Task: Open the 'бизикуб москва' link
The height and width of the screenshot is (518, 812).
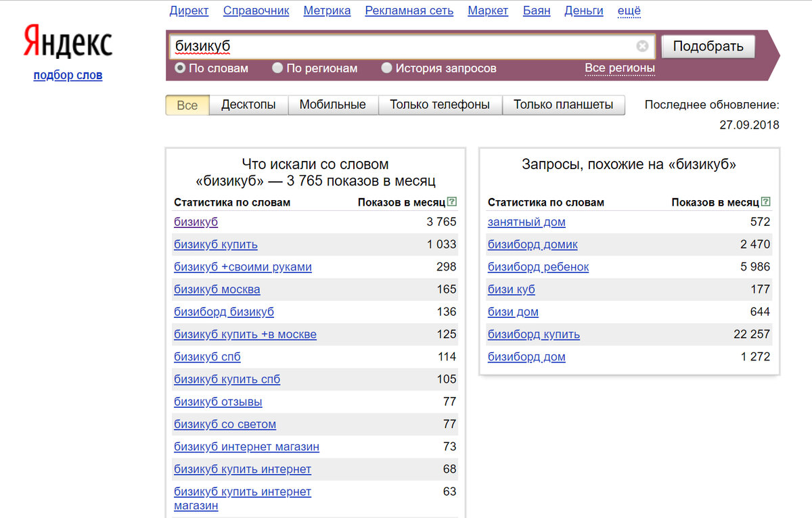Action: click(x=217, y=289)
